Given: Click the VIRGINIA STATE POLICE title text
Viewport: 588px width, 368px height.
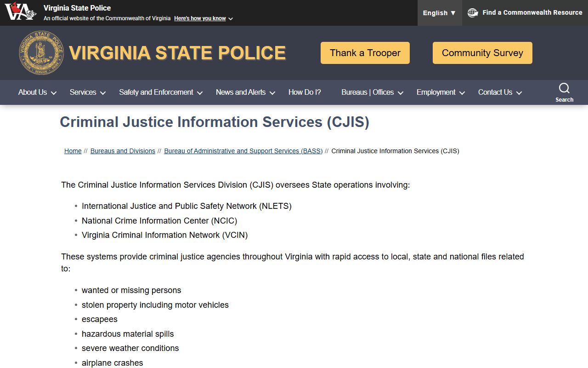Looking at the screenshot, I should point(177,53).
